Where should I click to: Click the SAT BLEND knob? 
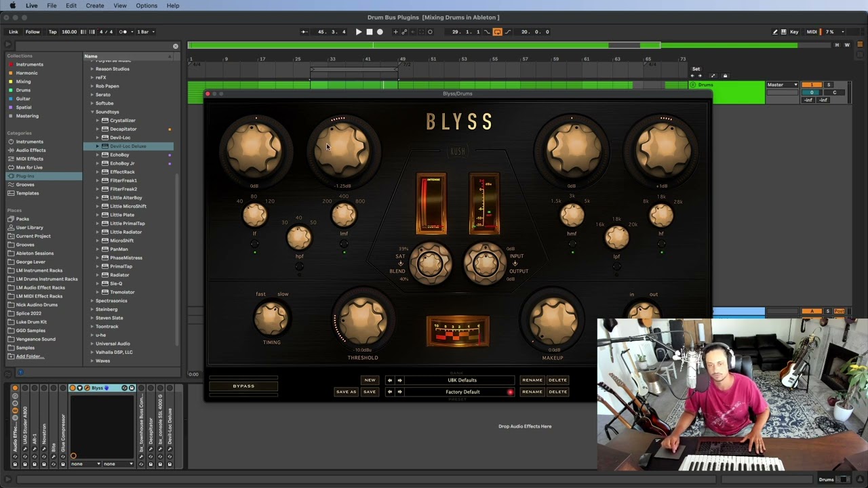(430, 264)
